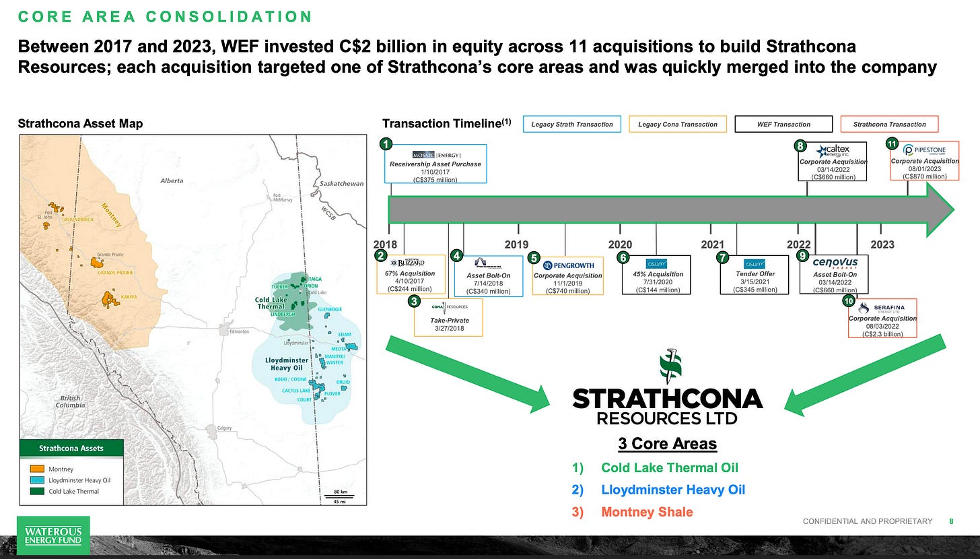Click the Transaction Timeline heading
This screenshot has width=980, height=559.
(x=447, y=123)
